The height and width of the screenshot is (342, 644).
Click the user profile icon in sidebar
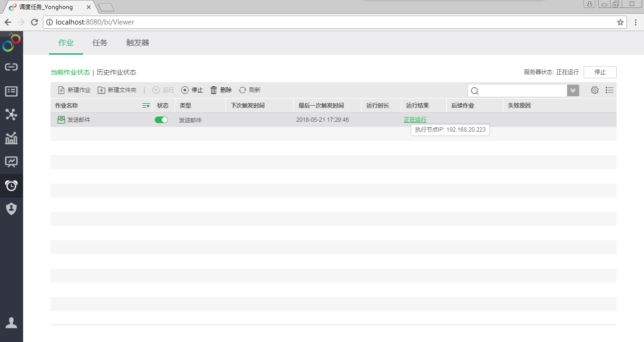click(11, 323)
